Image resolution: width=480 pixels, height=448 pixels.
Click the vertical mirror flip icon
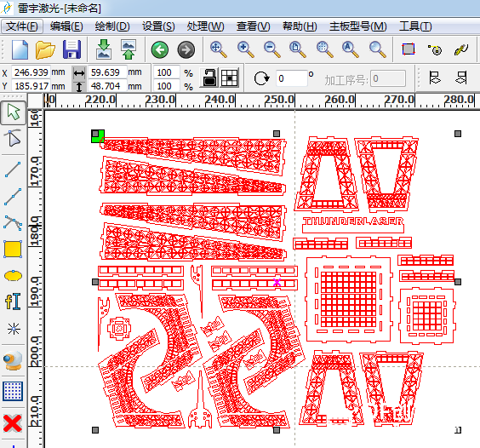pos(461,78)
